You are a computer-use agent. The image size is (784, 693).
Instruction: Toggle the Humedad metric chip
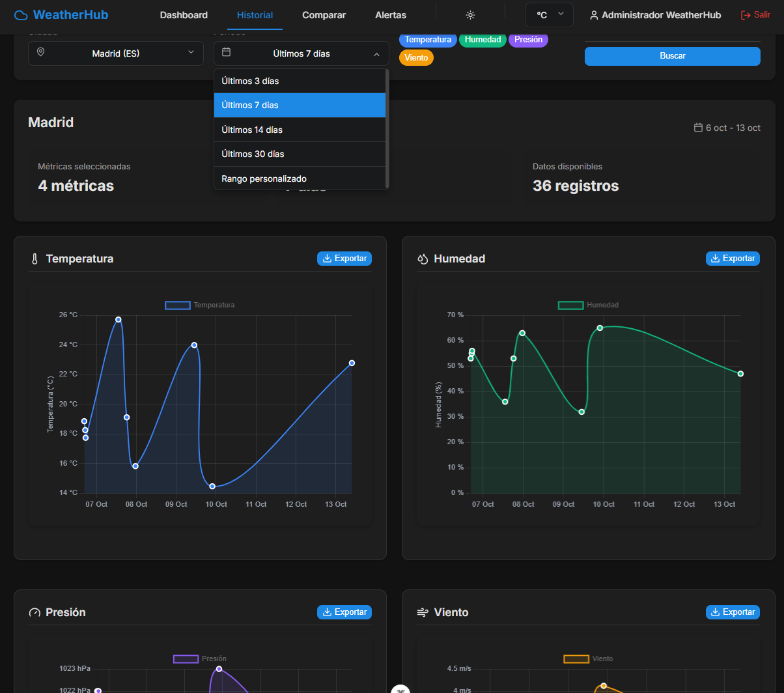pos(483,40)
